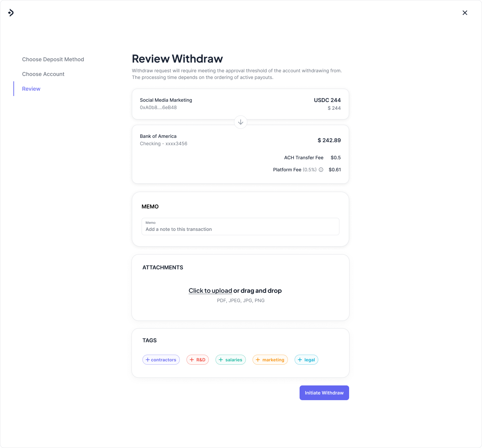Image resolution: width=482 pixels, height=448 pixels.
Task: Click the plus icon on the salaries tag
Action: [x=221, y=360]
